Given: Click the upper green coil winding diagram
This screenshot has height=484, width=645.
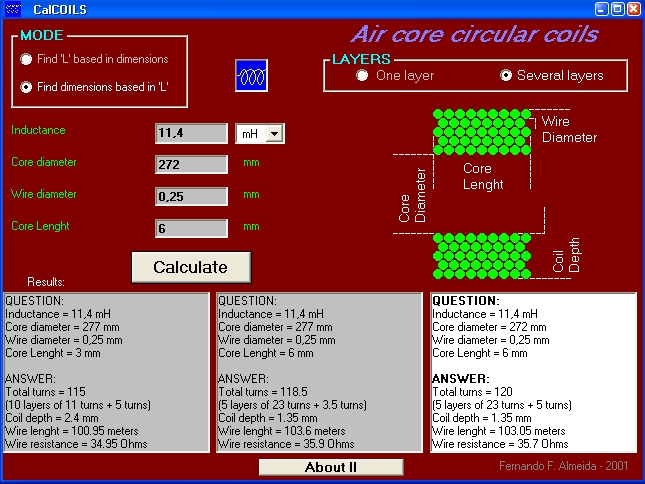Looking at the screenshot, I should coord(482,132).
